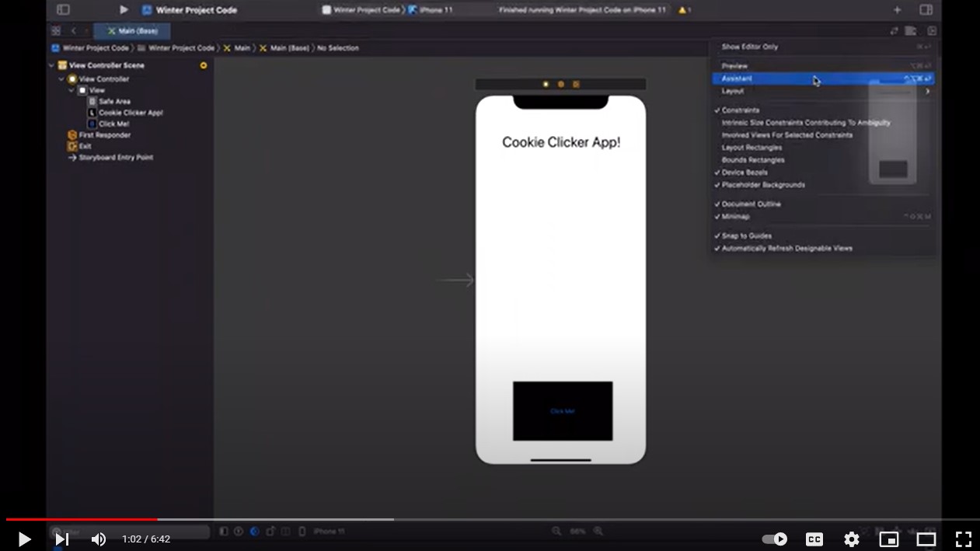Toggle the autoplay switch
This screenshot has width=980, height=551.
coord(775,539)
